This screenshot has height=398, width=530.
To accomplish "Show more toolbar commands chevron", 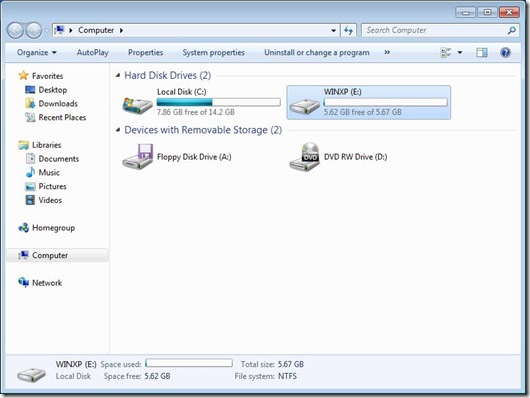I will [387, 52].
